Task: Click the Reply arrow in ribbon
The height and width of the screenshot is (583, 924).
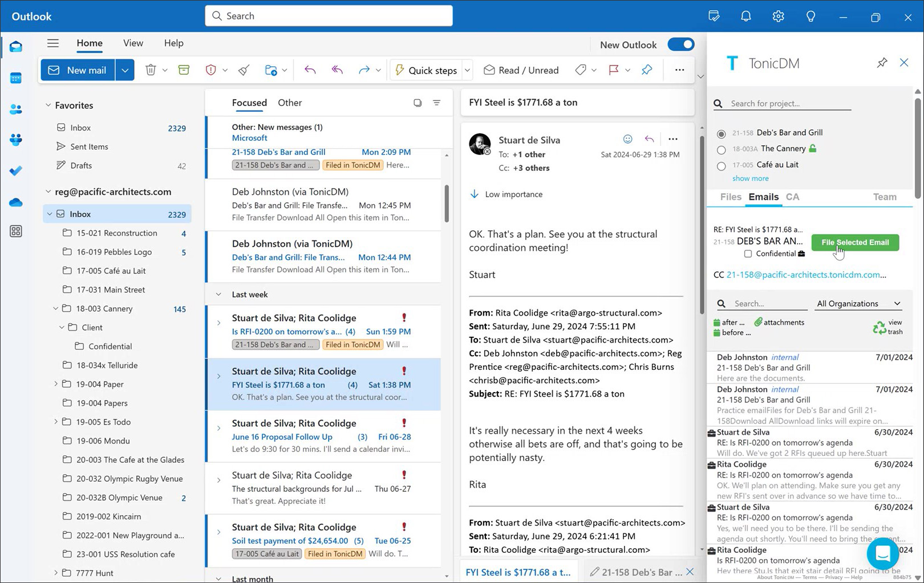Action: click(310, 70)
